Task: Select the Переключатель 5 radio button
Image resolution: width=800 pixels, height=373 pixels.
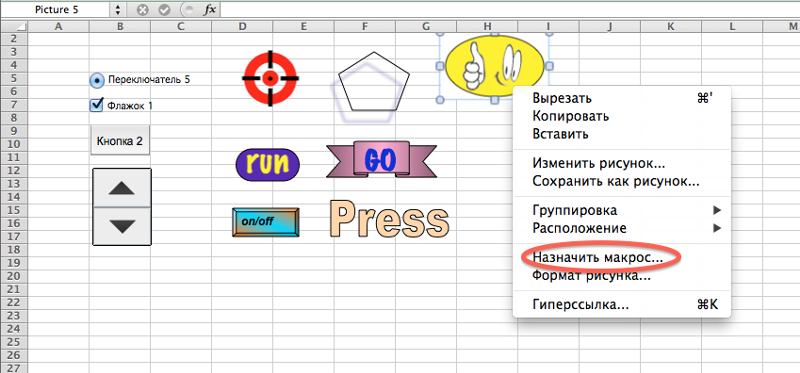Action: click(x=96, y=80)
